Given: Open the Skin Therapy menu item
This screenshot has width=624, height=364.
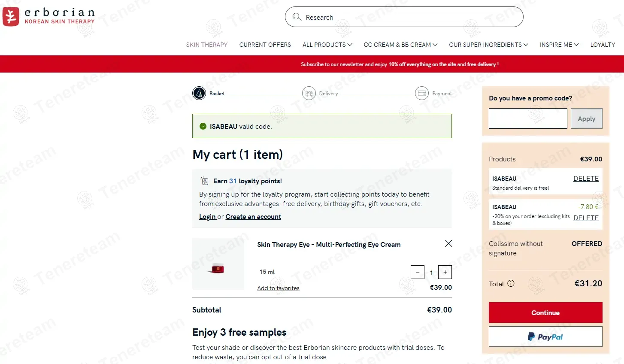Looking at the screenshot, I should click(x=207, y=45).
